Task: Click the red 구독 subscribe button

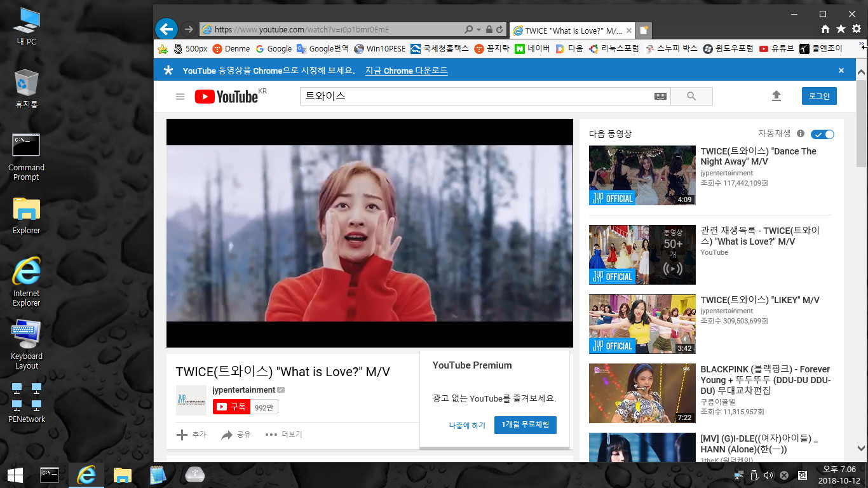Action: coord(231,407)
